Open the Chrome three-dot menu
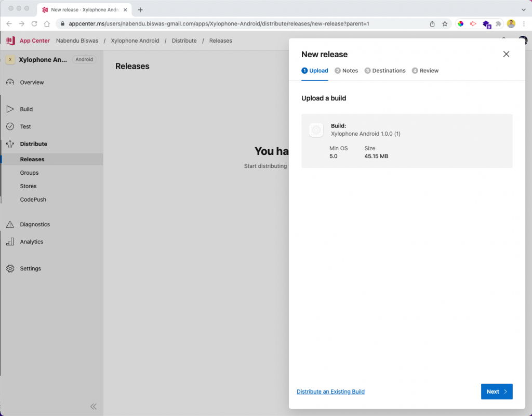 524,24
